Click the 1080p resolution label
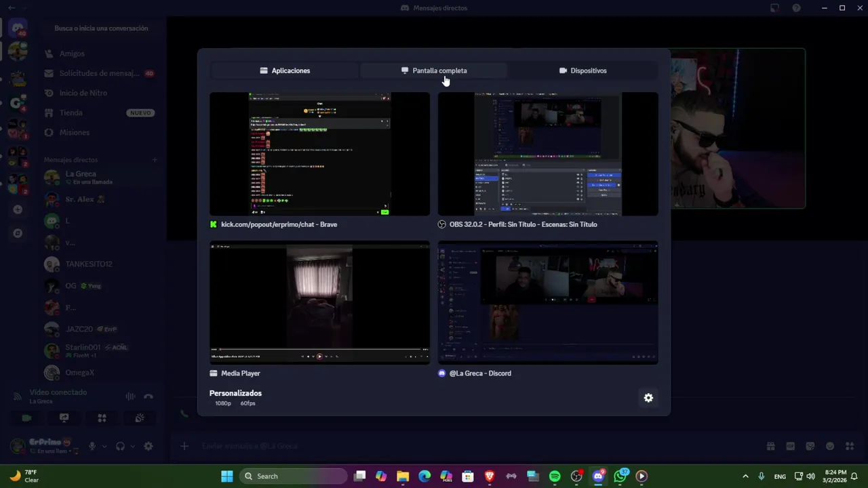 223,403
